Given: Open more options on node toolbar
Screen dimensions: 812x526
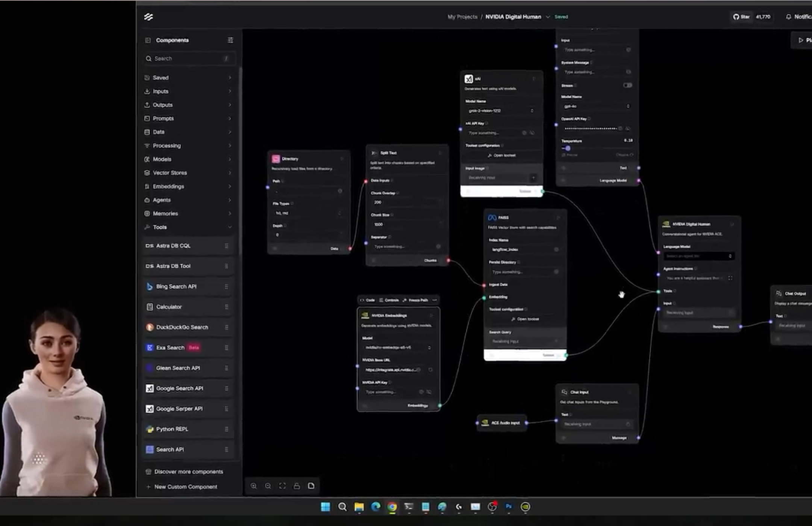Looking at the screenshot, I should click(435, 300).
